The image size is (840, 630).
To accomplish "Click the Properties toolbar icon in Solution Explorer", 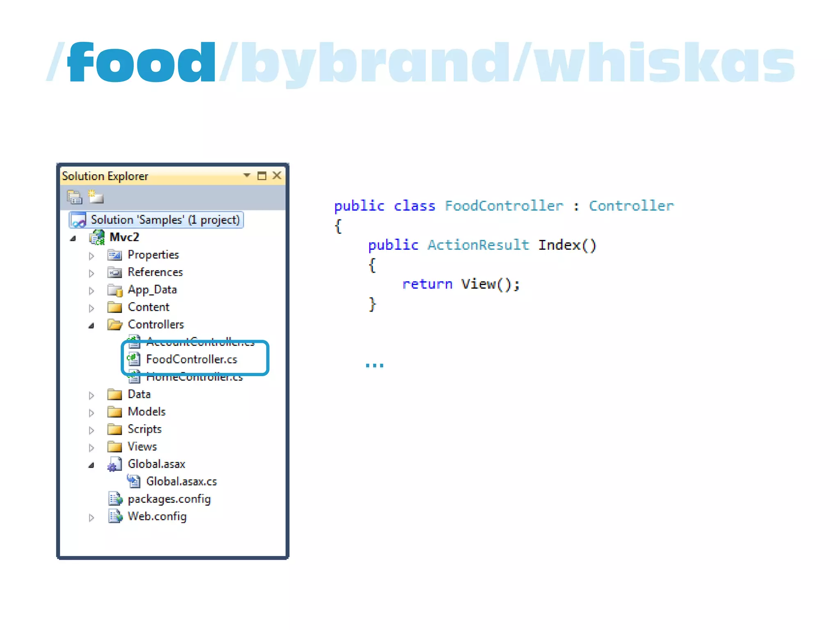I will point(74,197).
